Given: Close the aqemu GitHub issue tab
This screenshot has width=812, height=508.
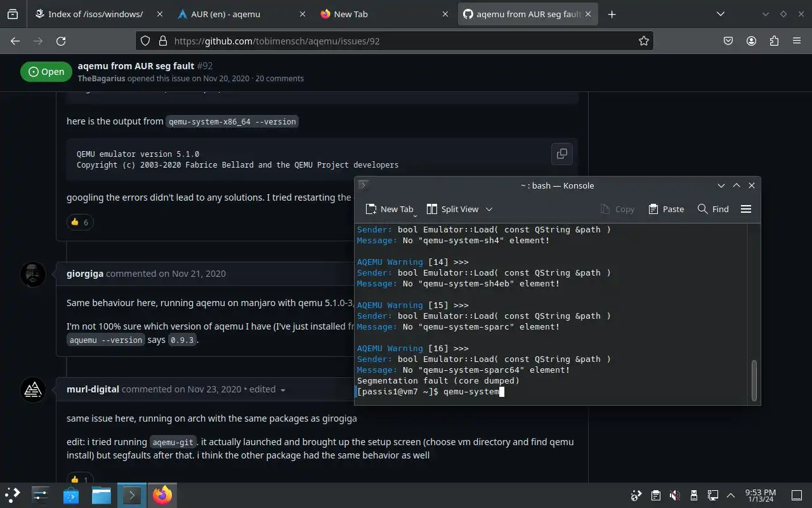Looking at the screenshot, I should point(587,14).
